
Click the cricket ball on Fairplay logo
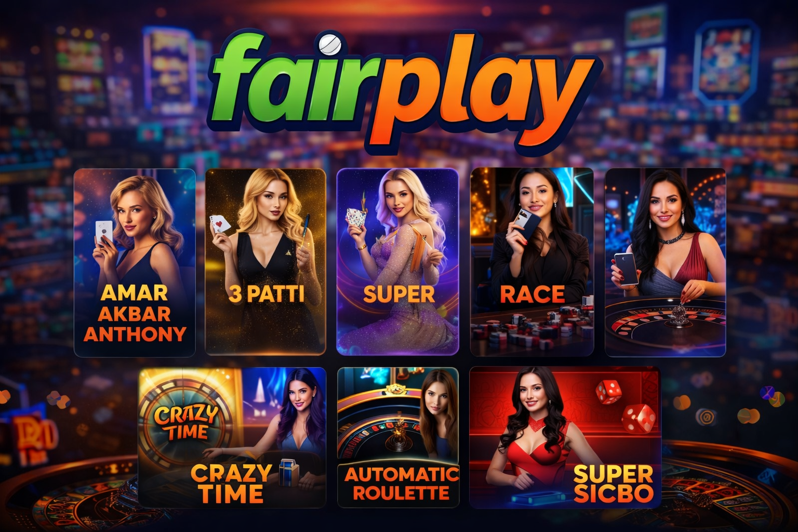pos(328,44)
